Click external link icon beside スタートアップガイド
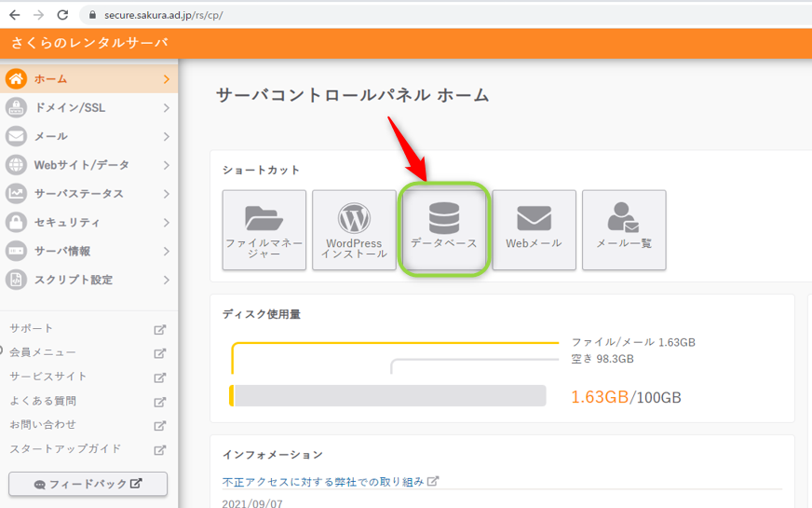The image size is (812, 508). pos(160,450)
